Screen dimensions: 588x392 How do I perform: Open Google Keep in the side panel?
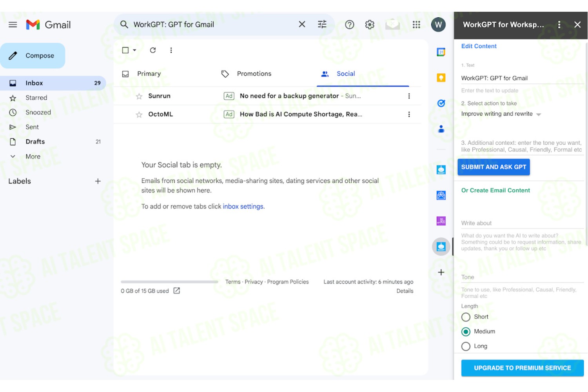(x=441, y=78)
